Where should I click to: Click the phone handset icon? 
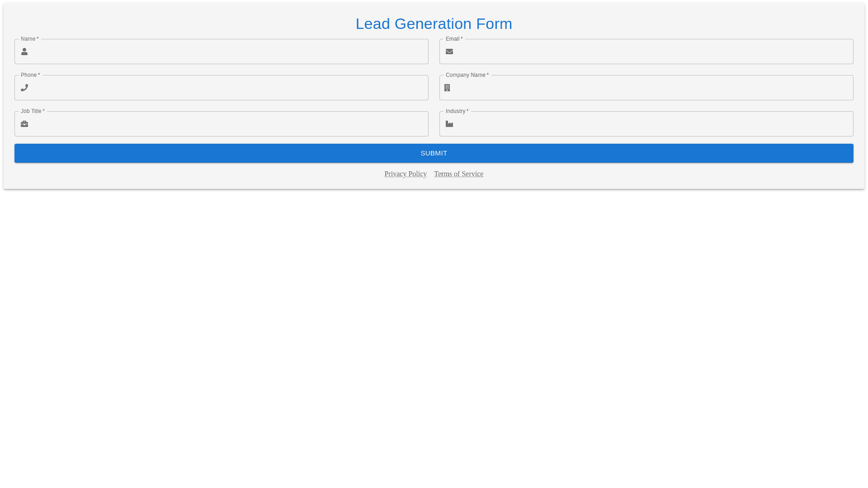coord(24,88)
